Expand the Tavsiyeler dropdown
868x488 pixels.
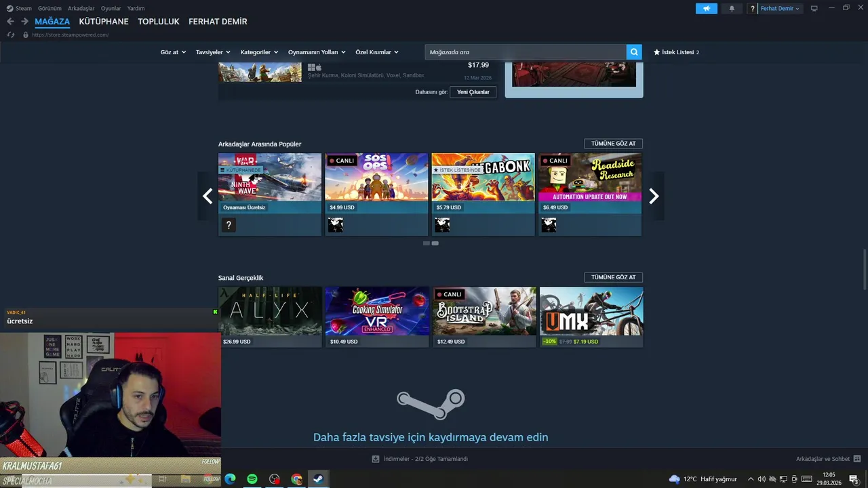[213, 52]
